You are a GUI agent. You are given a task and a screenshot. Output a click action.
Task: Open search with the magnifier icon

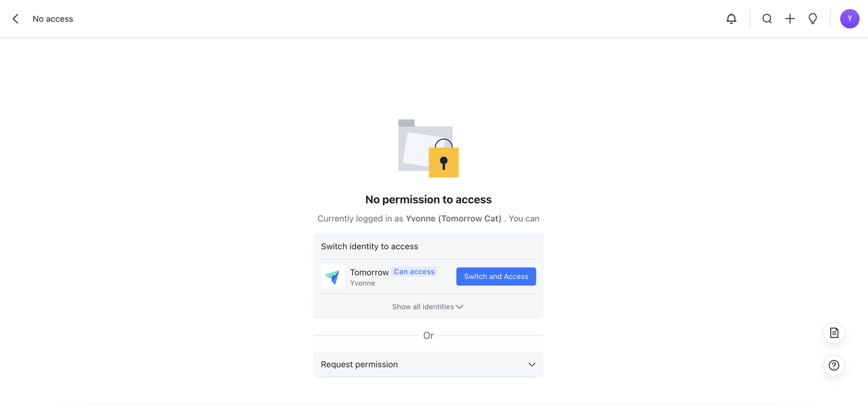tap(767, 19)
